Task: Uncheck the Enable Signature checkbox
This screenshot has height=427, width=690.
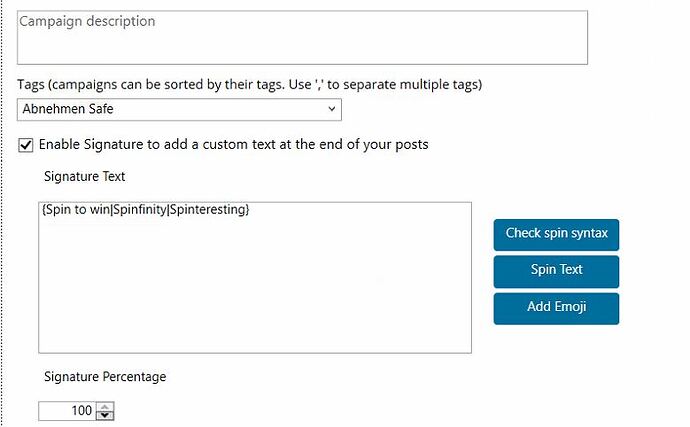Action: pos(26,145)
